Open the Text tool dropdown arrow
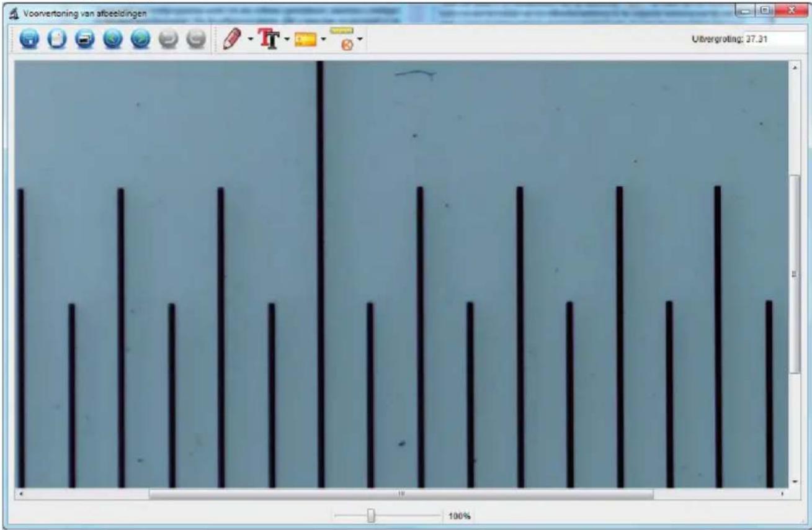This screenshot has height=530, width=812. [287, 40]
